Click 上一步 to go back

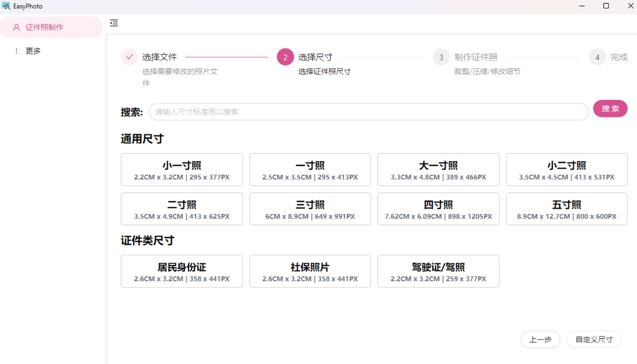click(x=540, y=339)
